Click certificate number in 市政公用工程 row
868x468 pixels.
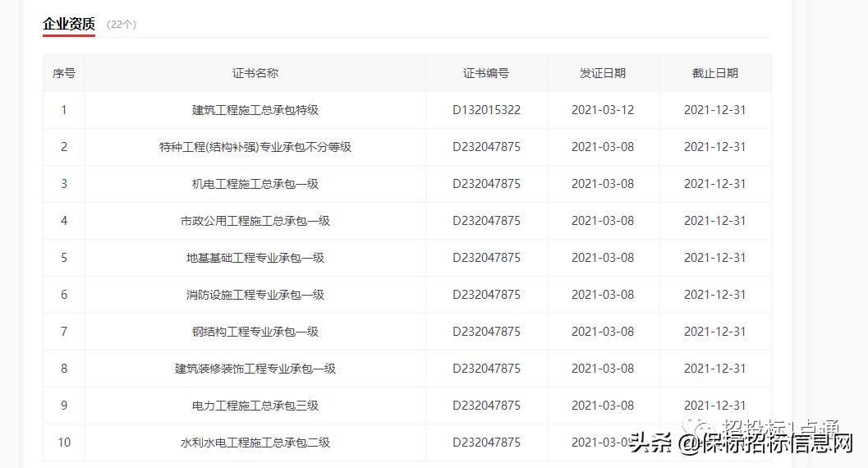click(487, 221)
